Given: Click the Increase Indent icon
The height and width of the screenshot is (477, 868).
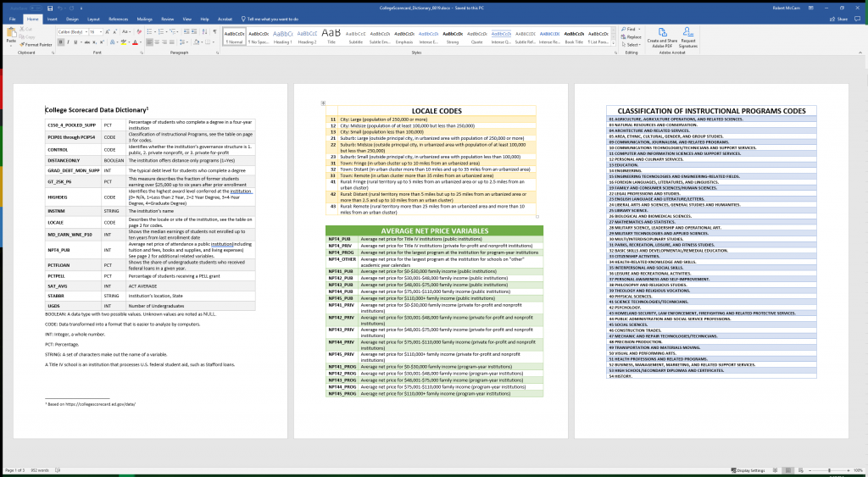Looking at the screenshot, I should click(x=194, y=31).
